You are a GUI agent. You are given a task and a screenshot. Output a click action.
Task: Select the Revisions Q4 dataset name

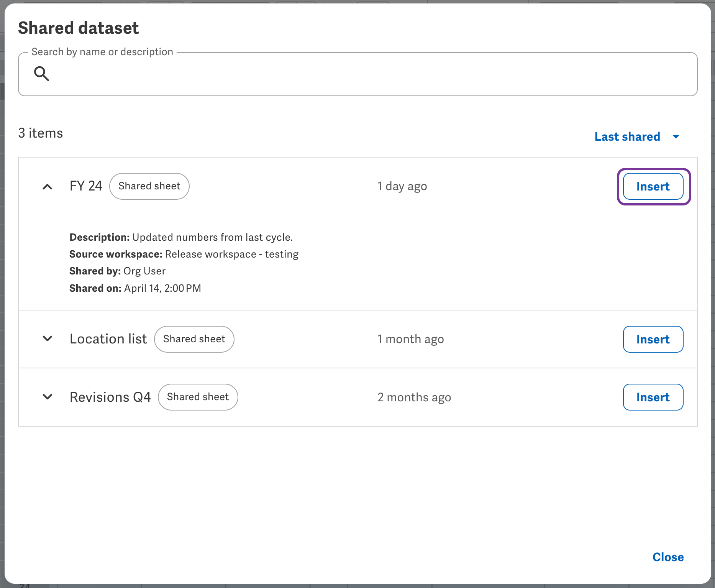[110, 397]
